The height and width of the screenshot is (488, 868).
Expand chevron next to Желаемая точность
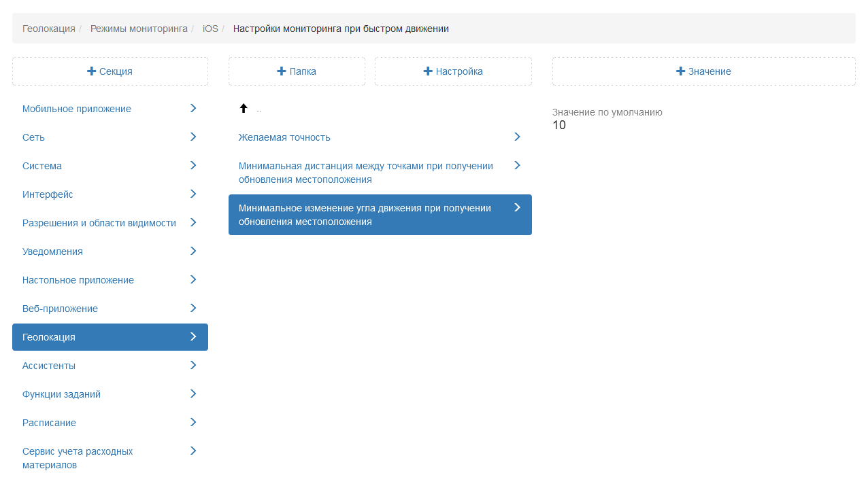coord(517,137)
